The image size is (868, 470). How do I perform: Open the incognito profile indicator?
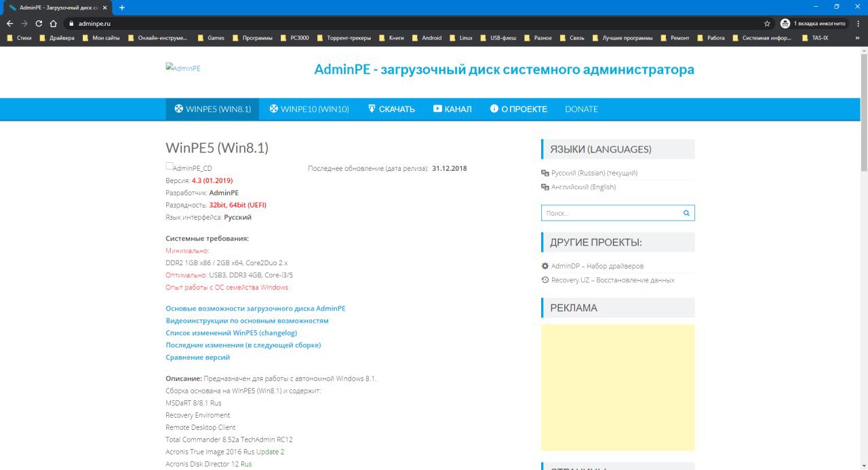[813, 23]
